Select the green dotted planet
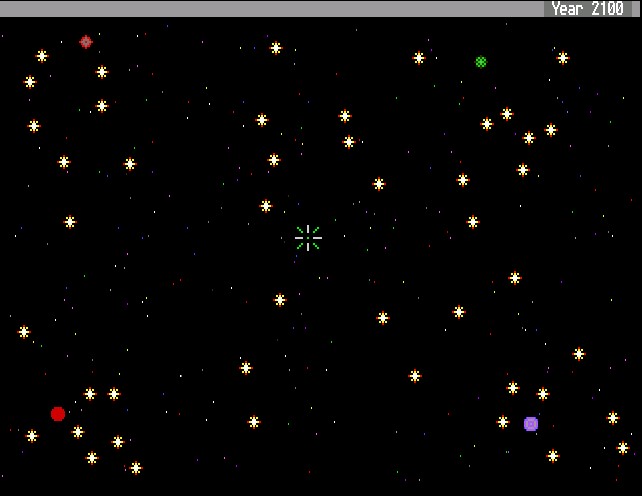Viewport: 642px width, 496px height. click(481, 62)
